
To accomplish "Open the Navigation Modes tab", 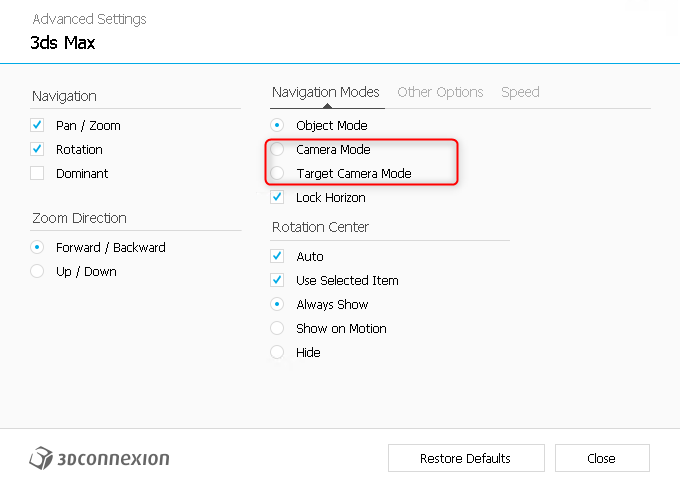I will point(326,92).
